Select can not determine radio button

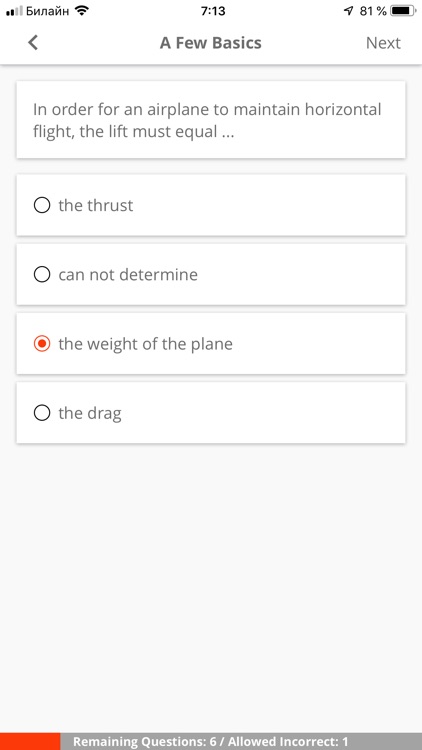42,275
